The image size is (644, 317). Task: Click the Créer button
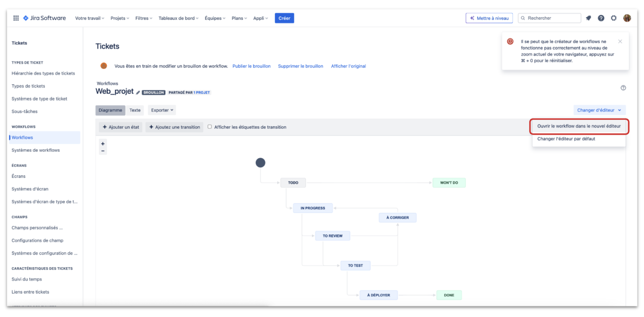284,18
